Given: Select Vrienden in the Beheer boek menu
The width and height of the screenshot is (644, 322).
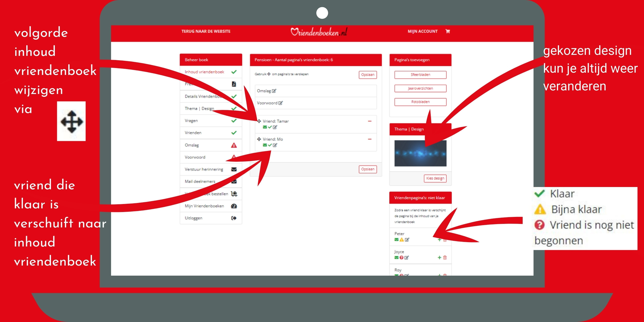Looking at the screenshot, I should click(211, 133).
